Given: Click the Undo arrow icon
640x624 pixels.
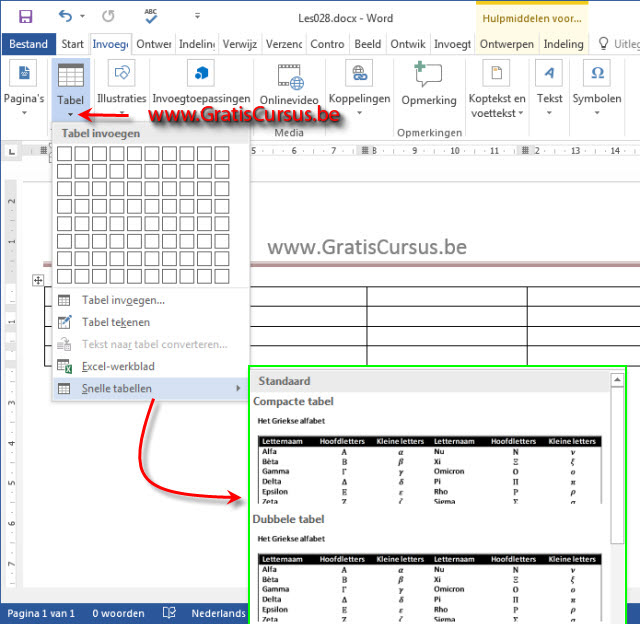Looking at the screenshot, I should point(65,16).
